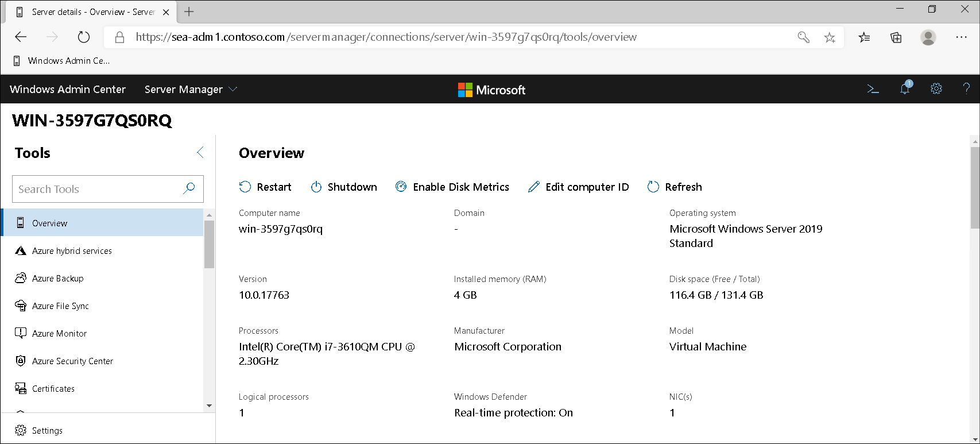980x444 pixels.
Task: Open PowerShell console icon in header
Action: pos(873,89)
